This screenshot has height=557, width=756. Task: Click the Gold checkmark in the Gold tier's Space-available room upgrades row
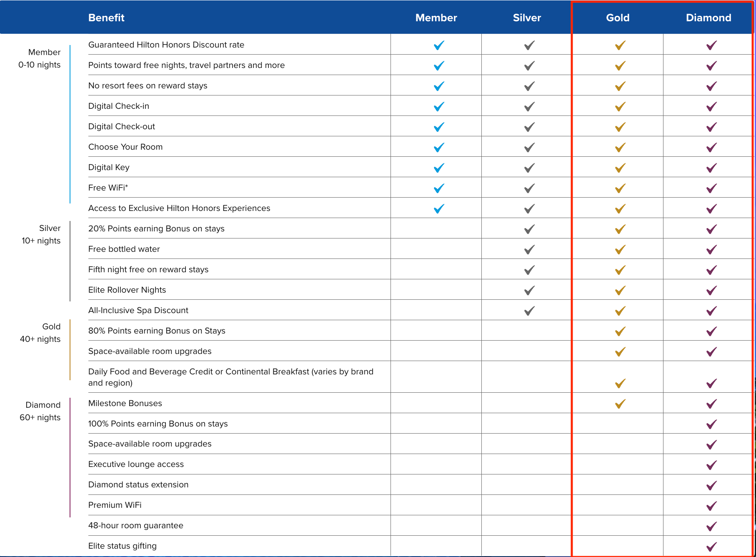620,351
